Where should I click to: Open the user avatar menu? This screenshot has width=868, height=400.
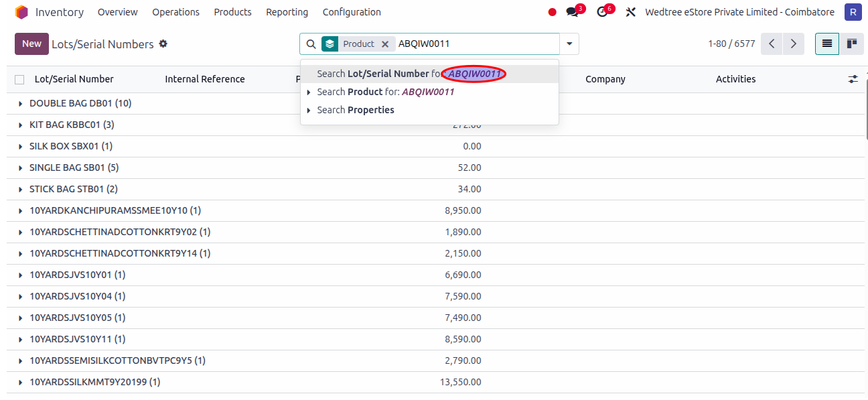(x=853, y=12)
